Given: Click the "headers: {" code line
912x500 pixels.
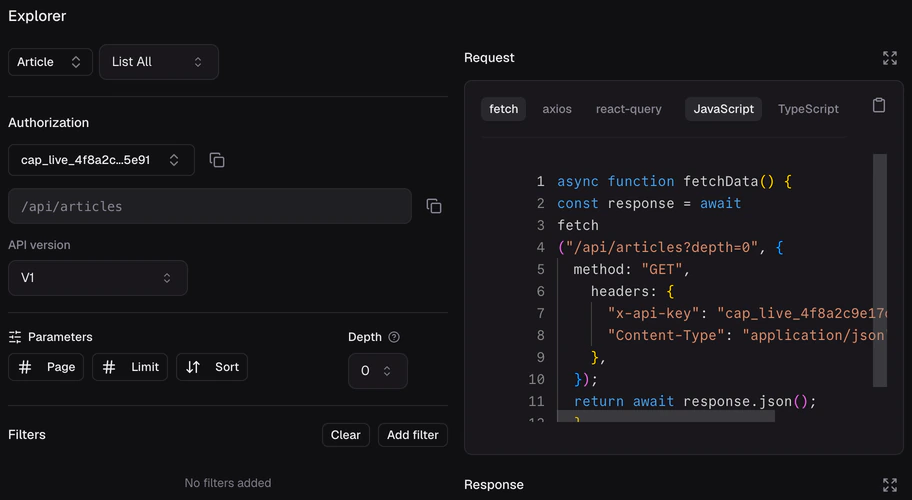Looking at the screenshot, I should tap(633, 291).
